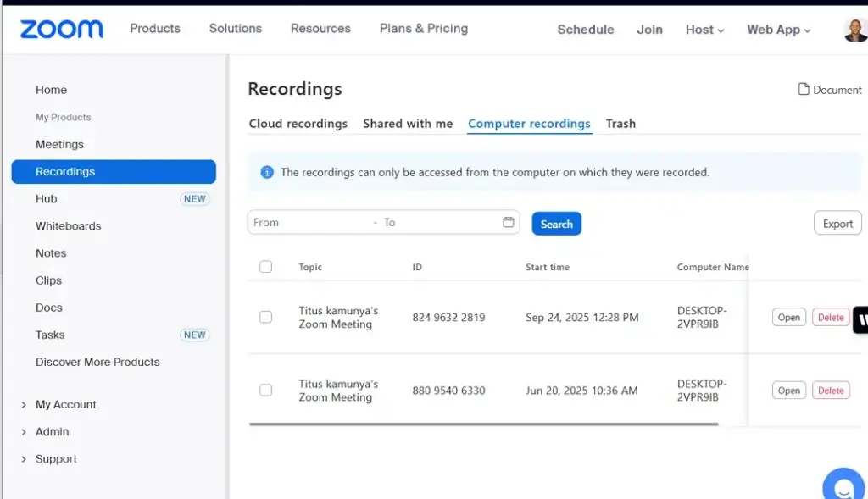
Task: Click the Document help icon
Action: coord(804,90)
